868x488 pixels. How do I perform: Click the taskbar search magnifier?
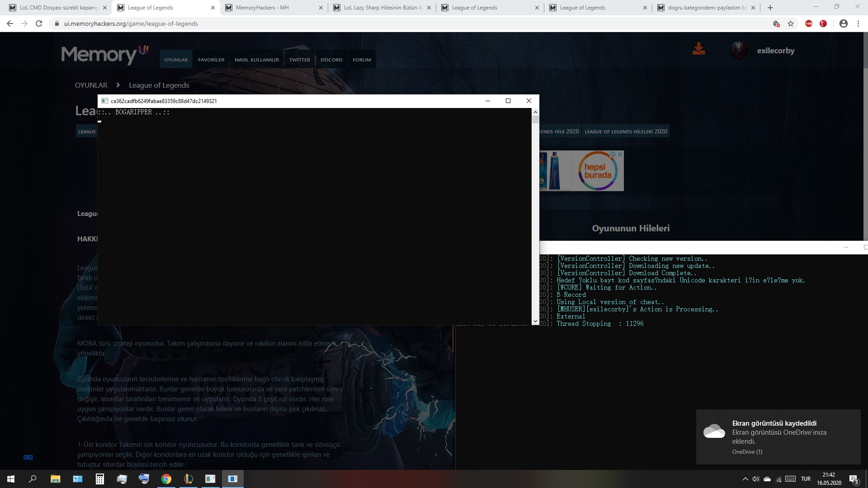tap(33, 479)
